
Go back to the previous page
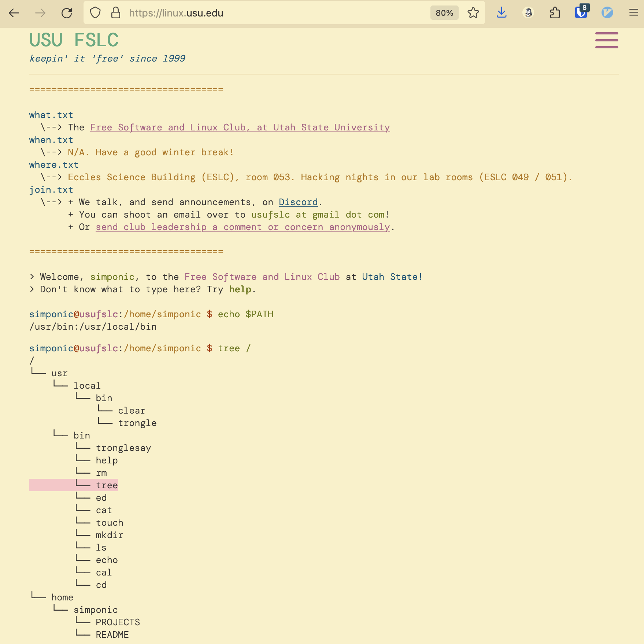point(14,13)
